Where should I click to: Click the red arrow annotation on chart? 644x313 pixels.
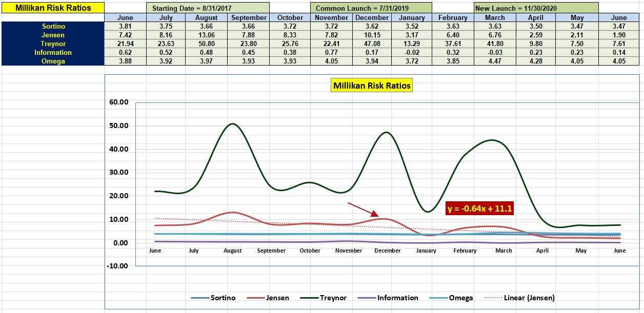tap(363, 210)
